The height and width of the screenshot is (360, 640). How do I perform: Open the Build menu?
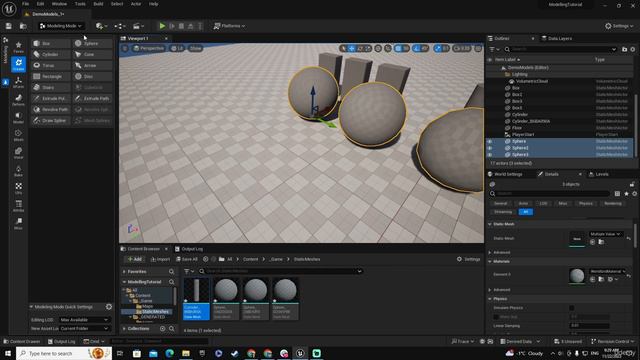pos(98,4)
